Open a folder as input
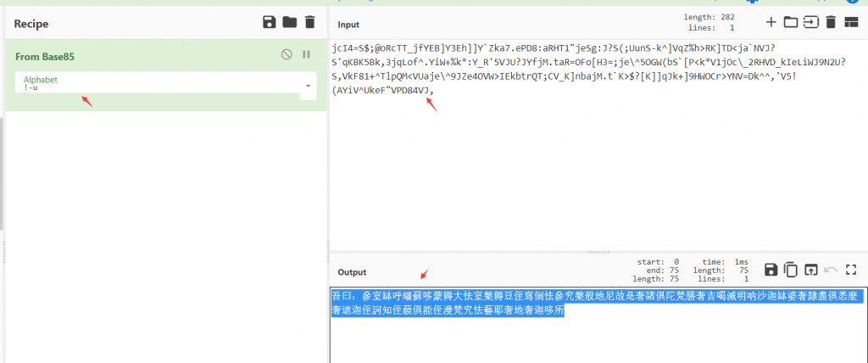The image size is (868, 363). coord(791,22)
